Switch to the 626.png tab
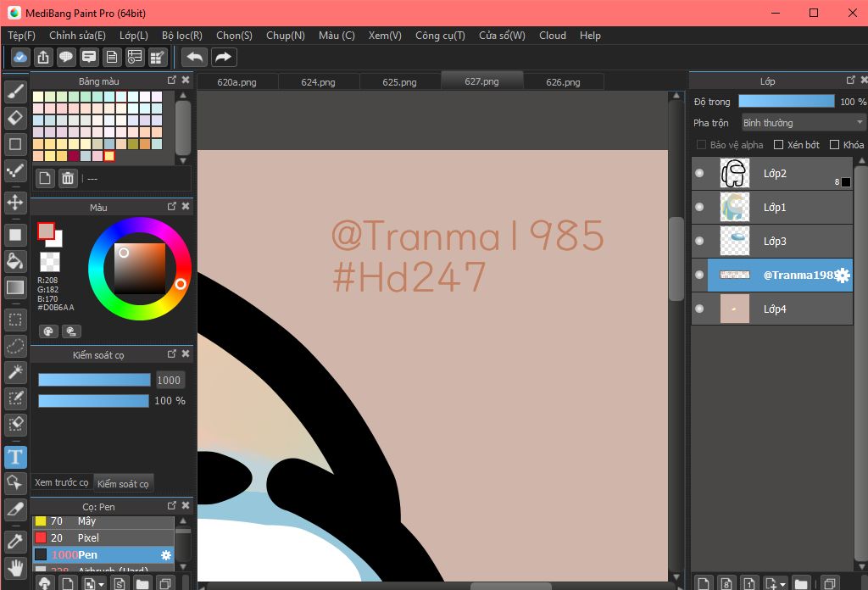The width and height of the screenshot is (868, 590). point(563,82)
